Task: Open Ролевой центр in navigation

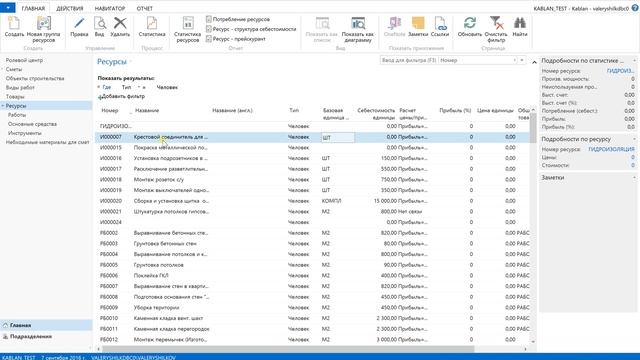Action: pos(24,60)
